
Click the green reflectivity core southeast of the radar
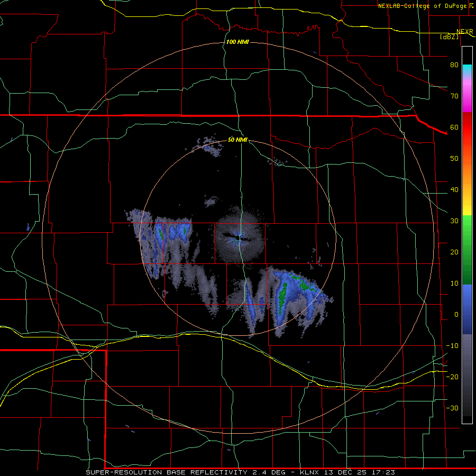[283, 297]
